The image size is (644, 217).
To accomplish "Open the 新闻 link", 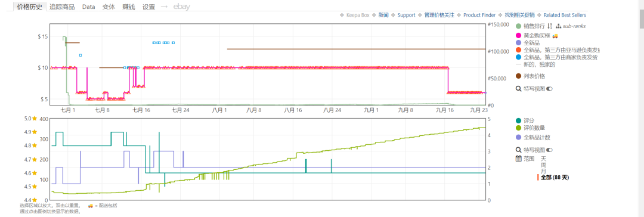I will pyautogui.click(x=383, y=15).
